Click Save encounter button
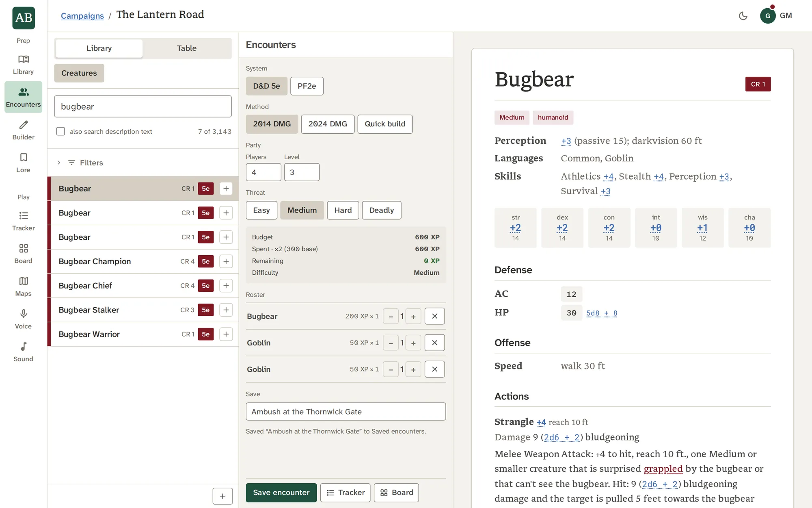This screenshot has width=812, height=508. (x=281, y=493)
